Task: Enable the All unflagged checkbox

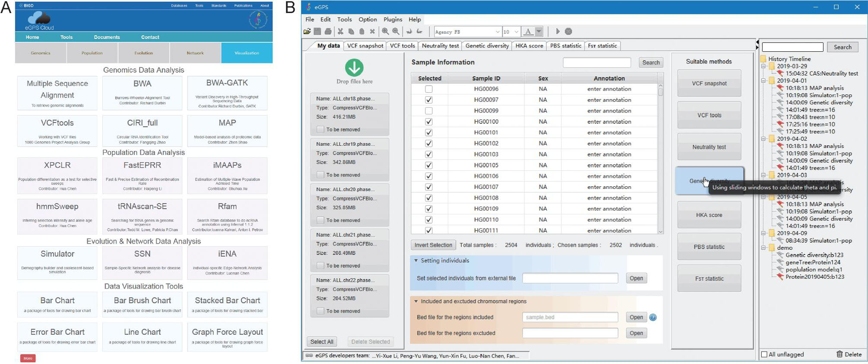Action: tap(764, 355)
